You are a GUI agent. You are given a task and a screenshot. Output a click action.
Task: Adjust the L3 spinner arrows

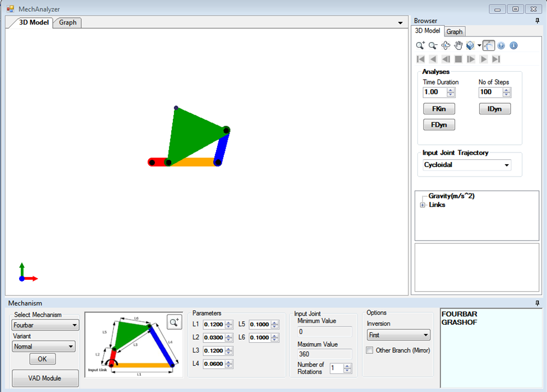228,351
